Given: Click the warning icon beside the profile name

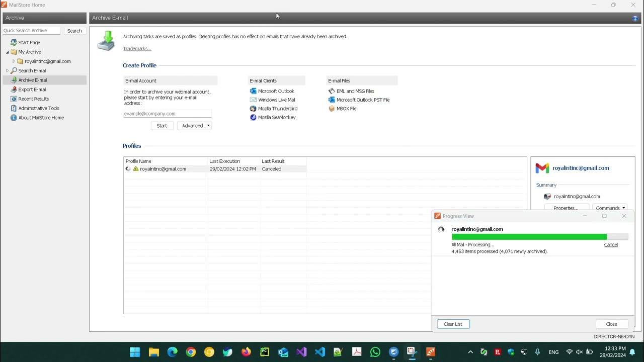Looking at the screenshot, I should (x=136, y=169).
